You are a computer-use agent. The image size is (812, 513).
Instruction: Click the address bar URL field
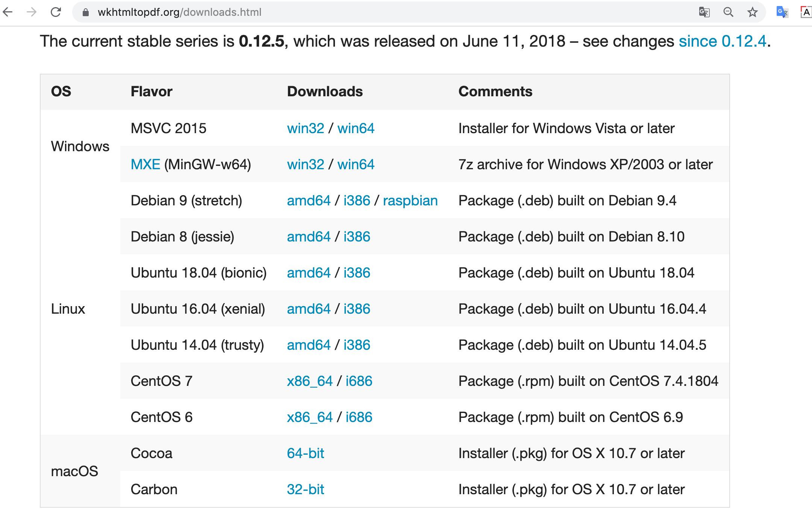click(x=338, y=12)
